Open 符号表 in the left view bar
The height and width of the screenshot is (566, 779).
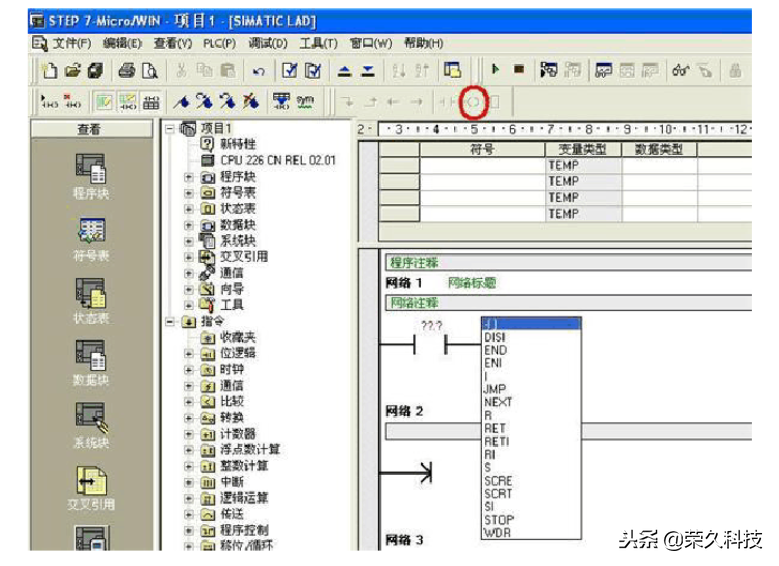click(x=91, y=238)
